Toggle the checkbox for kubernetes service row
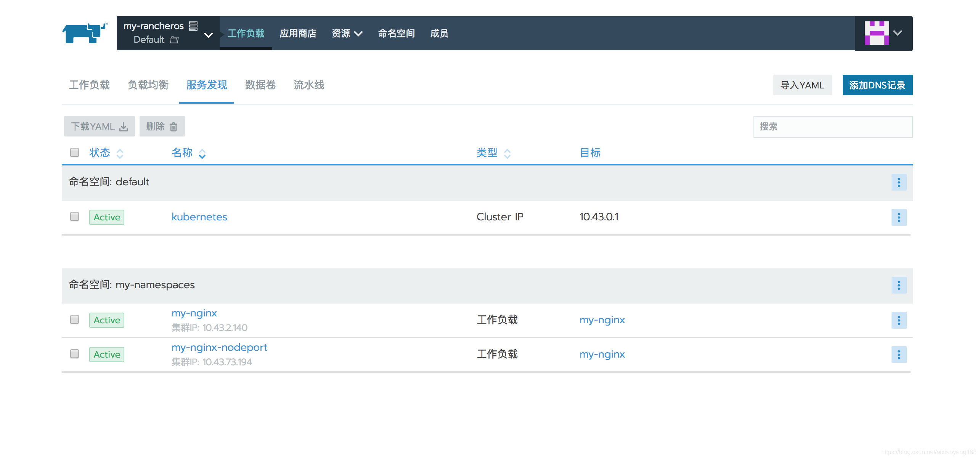 [x=74, y=217]
